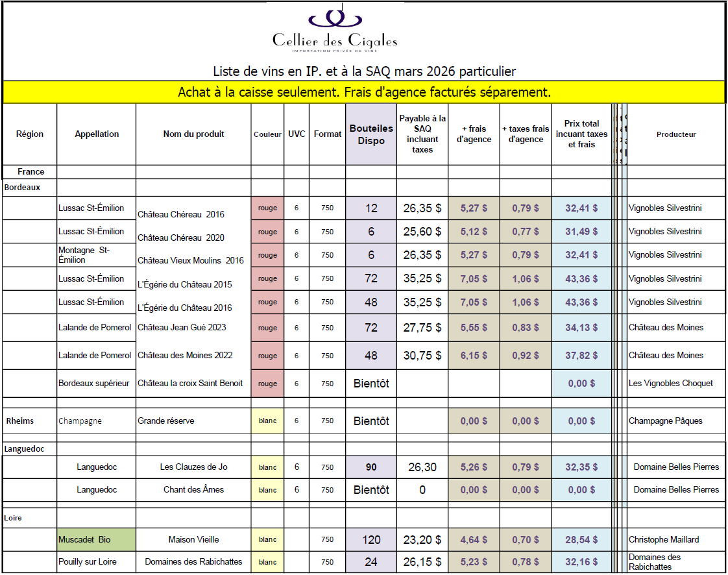Select the 'Domaines des Rabichattes' product name cell
The width and height of the screenshot is (728, 575).
tap(193, 561)
